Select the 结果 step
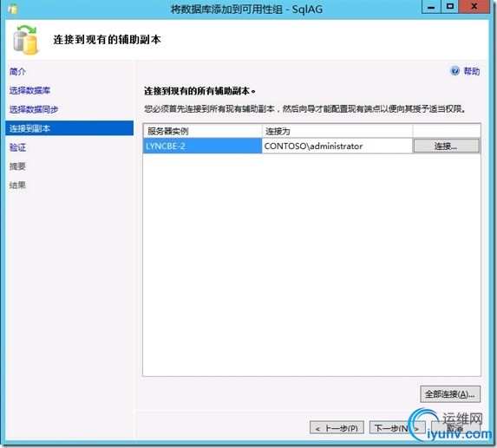497x448 pixels. (17, 185)
